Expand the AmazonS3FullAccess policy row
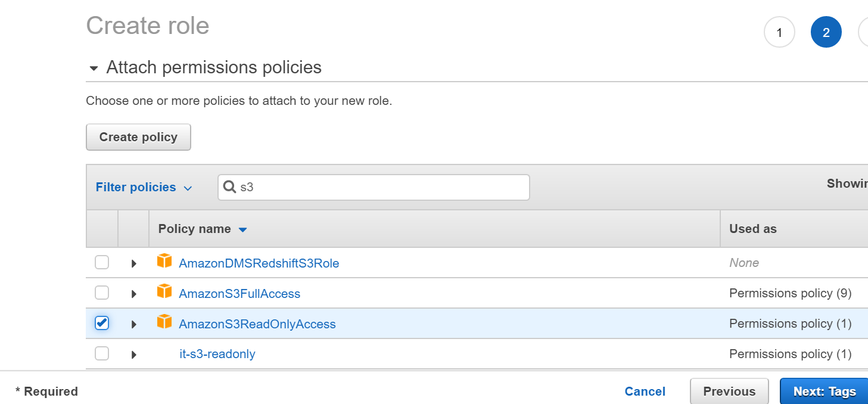Viewport: 868px width, 404px height. [x=134, y=294]
